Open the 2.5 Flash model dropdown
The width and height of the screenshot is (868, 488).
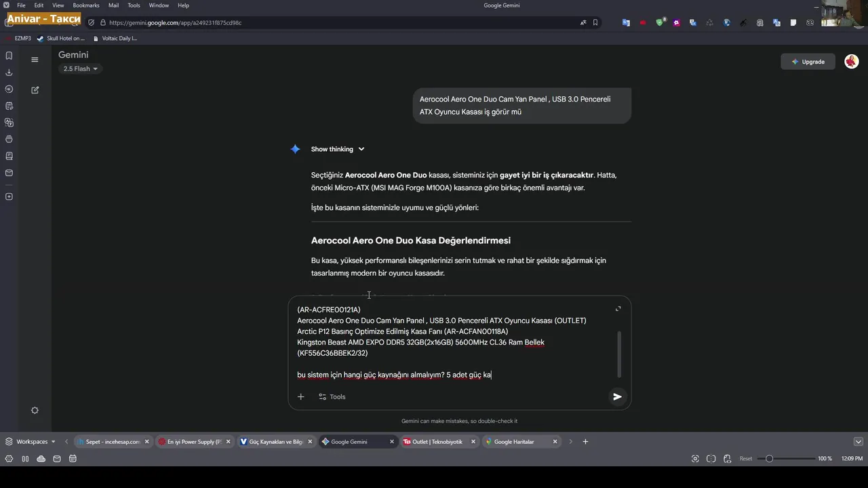click(81, 68)
